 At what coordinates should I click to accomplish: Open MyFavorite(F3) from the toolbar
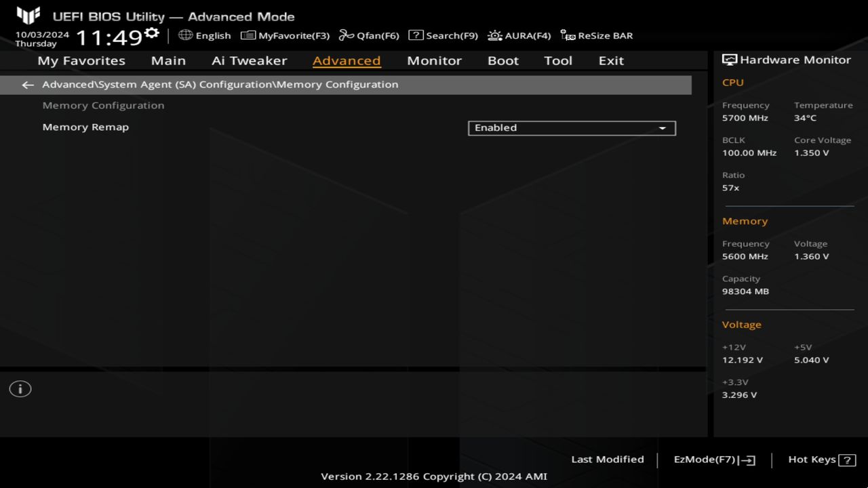285,35
